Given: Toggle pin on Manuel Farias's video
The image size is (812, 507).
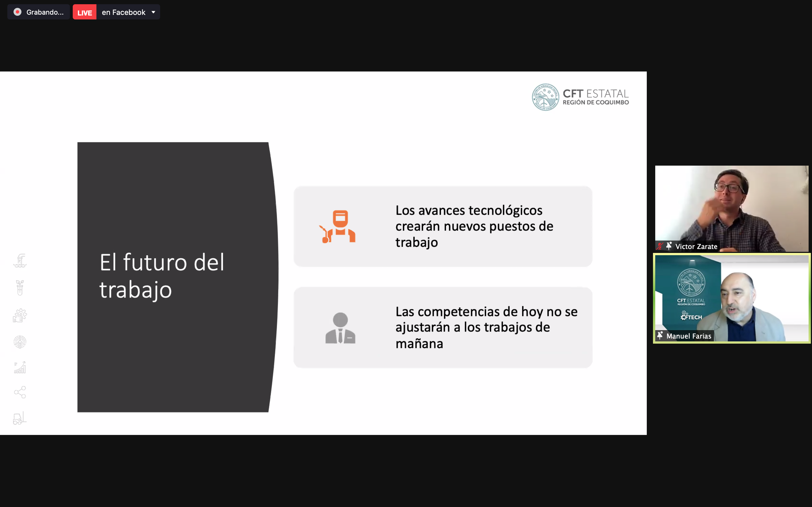Looking at the screenshot, I should (x=660, y=336).
